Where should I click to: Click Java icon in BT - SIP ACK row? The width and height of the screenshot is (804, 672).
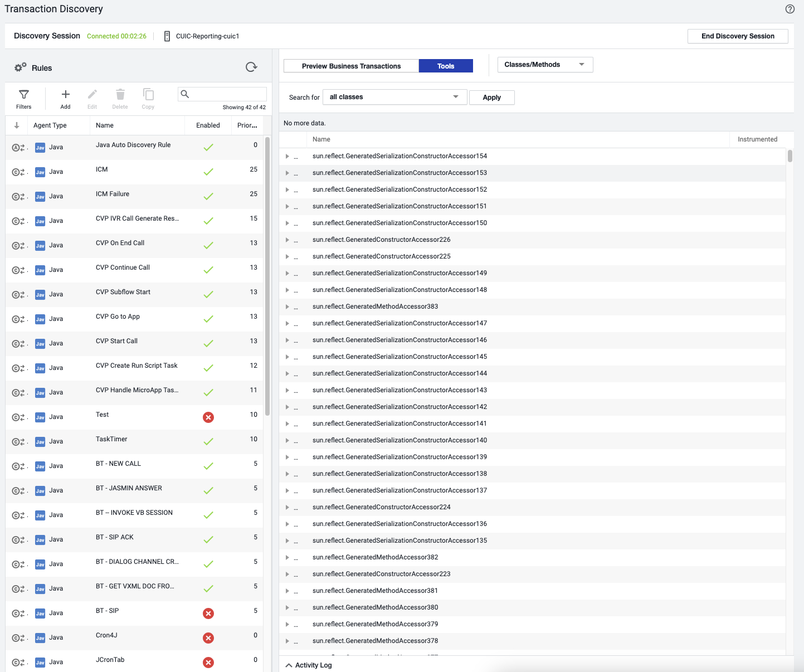(40, 540)
